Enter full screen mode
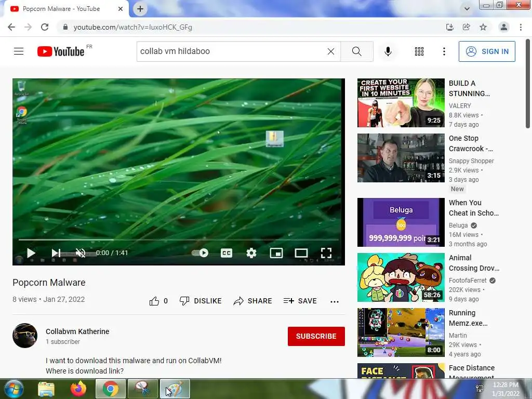 [x=326, y=253]
